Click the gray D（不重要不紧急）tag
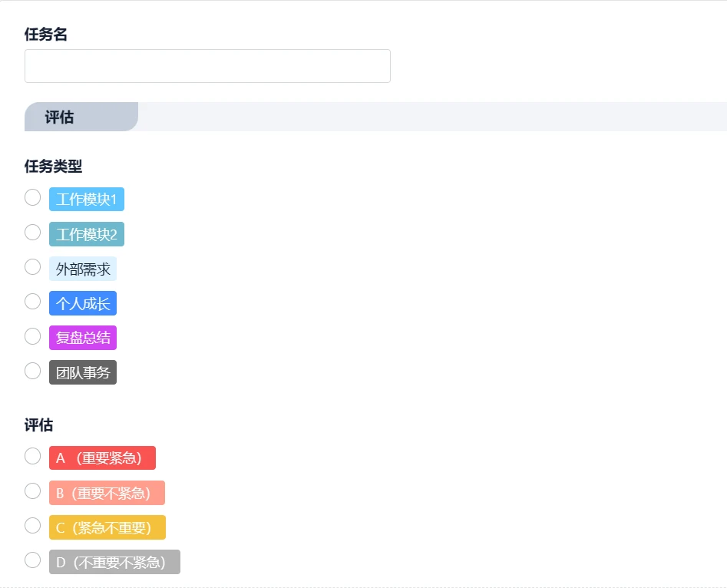727x588 pixels. pos(114,562)
